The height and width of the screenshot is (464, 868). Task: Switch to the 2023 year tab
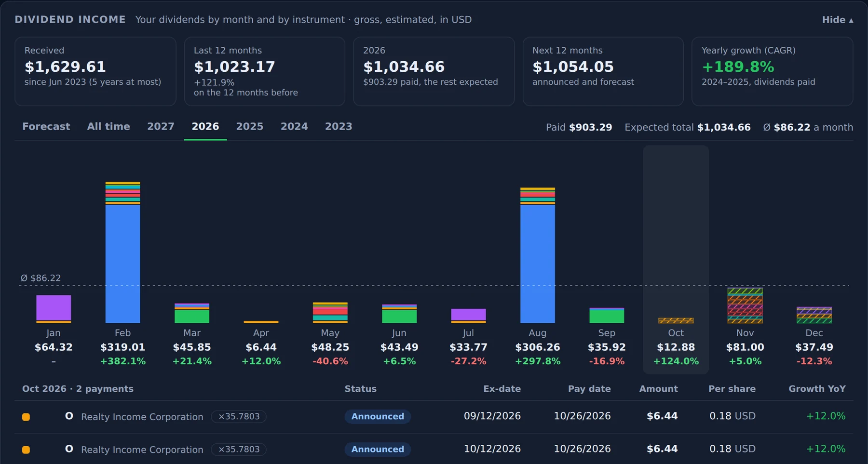[339, 126]
